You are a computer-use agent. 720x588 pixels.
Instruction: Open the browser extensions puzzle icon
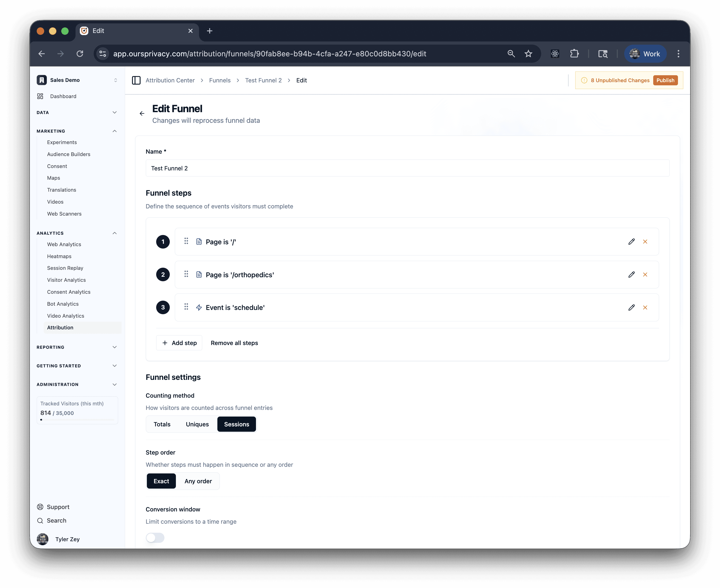(574, 54)
